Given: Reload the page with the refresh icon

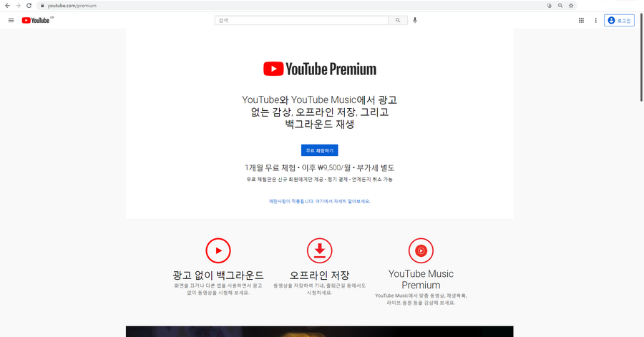Looking at the screenshot, I should [x=29, y=6].
